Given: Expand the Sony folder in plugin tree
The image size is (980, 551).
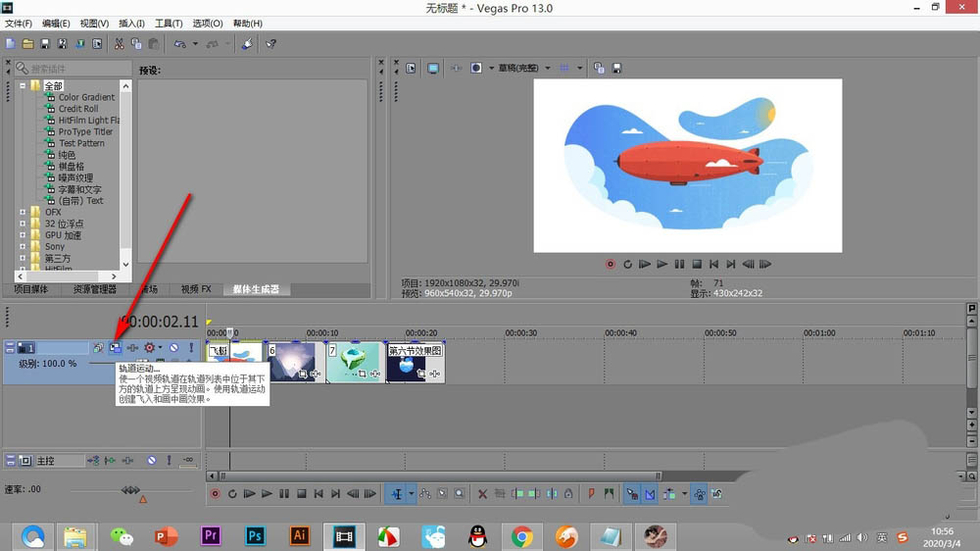Looking at the screenshot, I should (x=23, y=247).
